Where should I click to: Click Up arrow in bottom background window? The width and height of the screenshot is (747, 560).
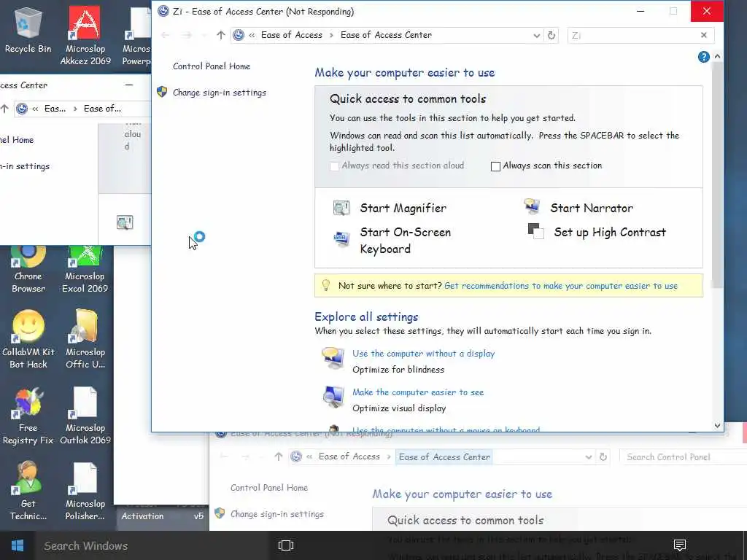point(279,456)
